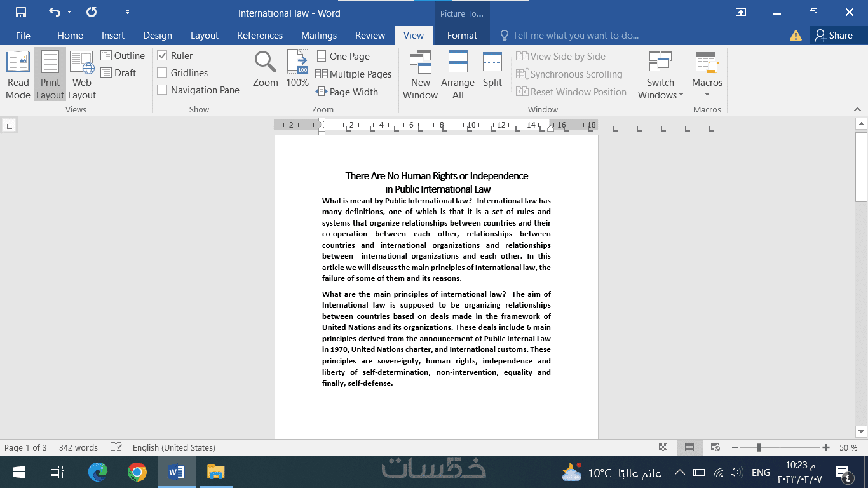Open the Picture Tools Format tab

click(x=462, y=36)
